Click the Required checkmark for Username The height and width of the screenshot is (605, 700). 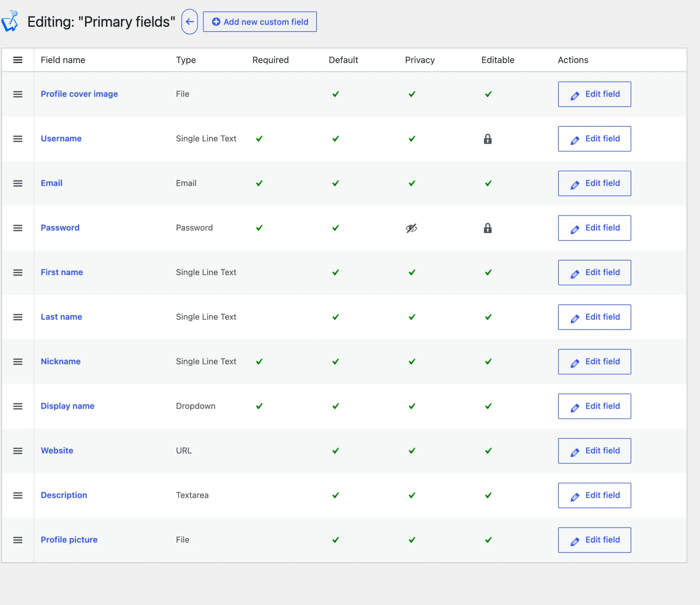click(259, 139)
